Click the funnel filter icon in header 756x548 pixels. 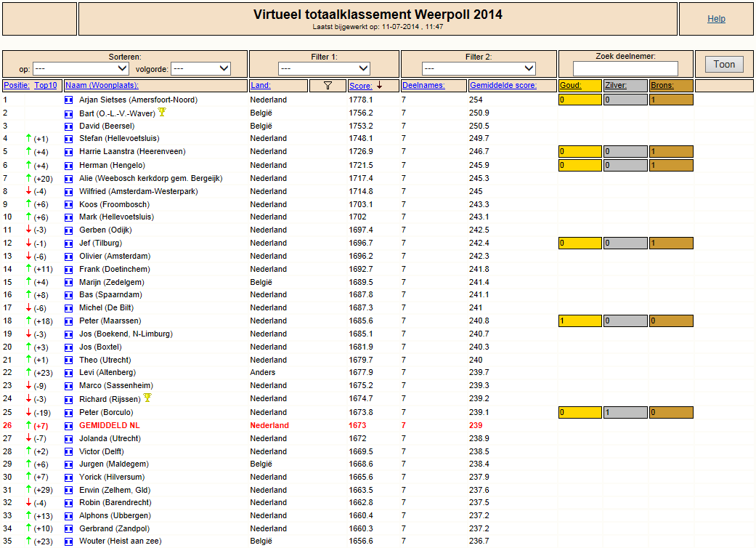(x=328, y=85)
